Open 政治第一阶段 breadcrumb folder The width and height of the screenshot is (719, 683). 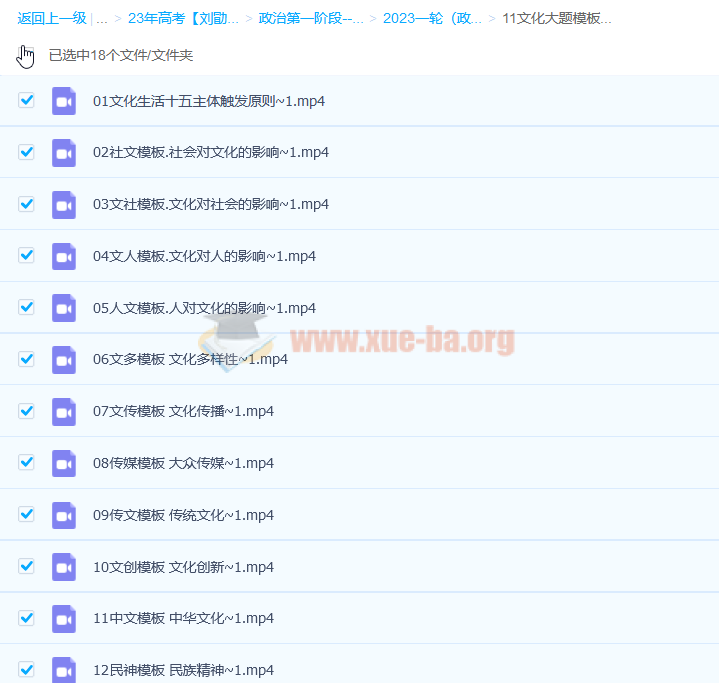311,18
